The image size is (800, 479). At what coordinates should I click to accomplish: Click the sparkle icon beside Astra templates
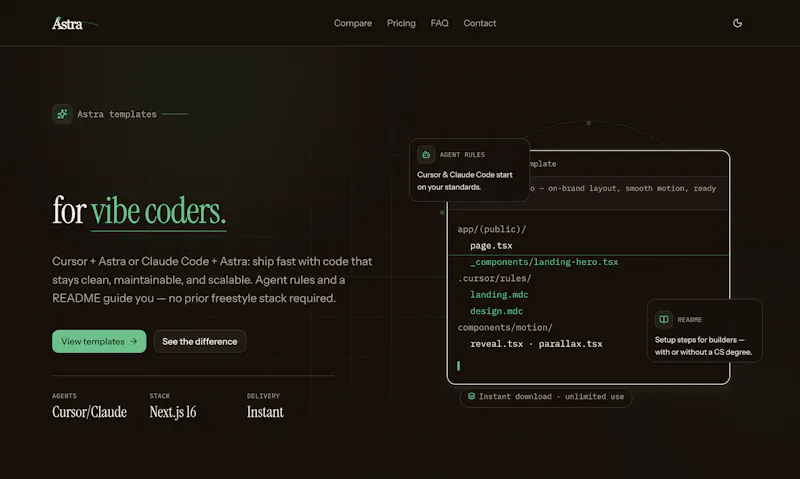pyautogui.click(x=62, y=114)
